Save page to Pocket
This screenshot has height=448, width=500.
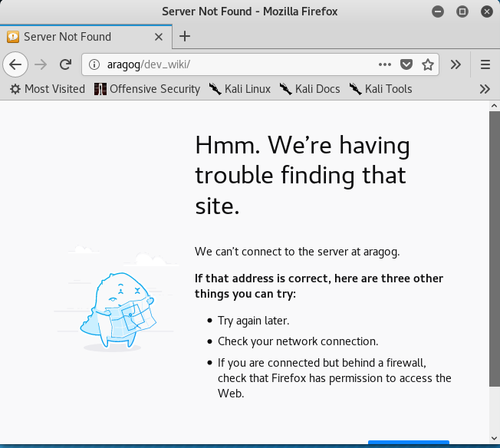[x=407, y=64]
